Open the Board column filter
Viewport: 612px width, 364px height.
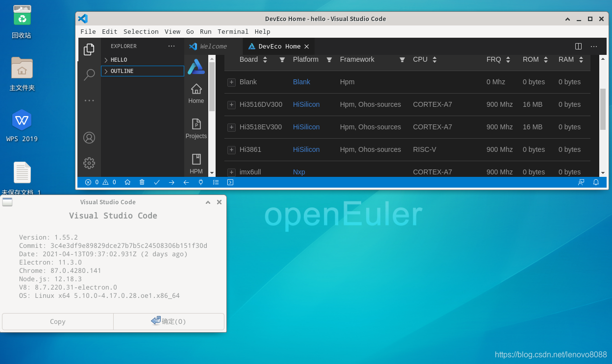(282, 60)
